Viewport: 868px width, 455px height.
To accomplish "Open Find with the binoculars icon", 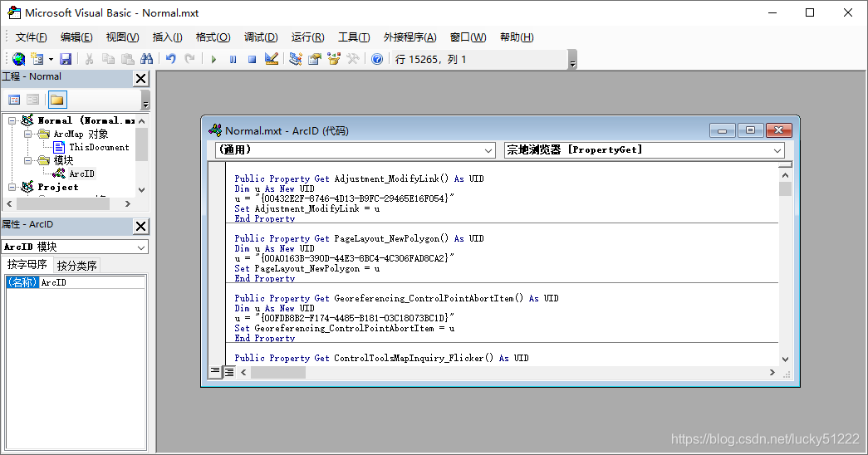I will point(147,59).
